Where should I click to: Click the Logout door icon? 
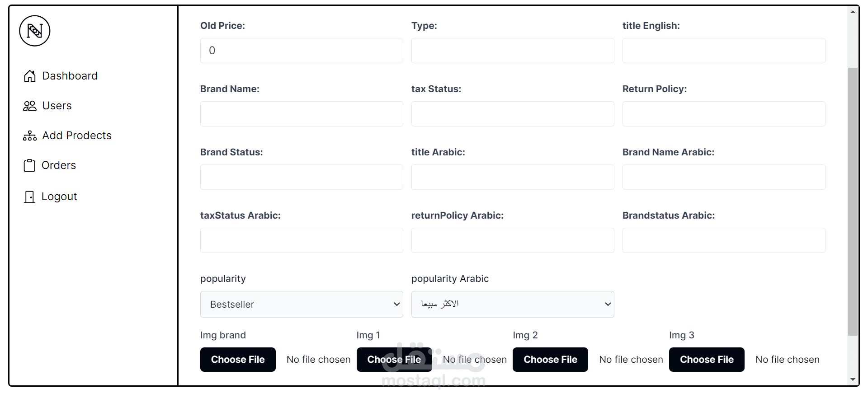(29, 197)
